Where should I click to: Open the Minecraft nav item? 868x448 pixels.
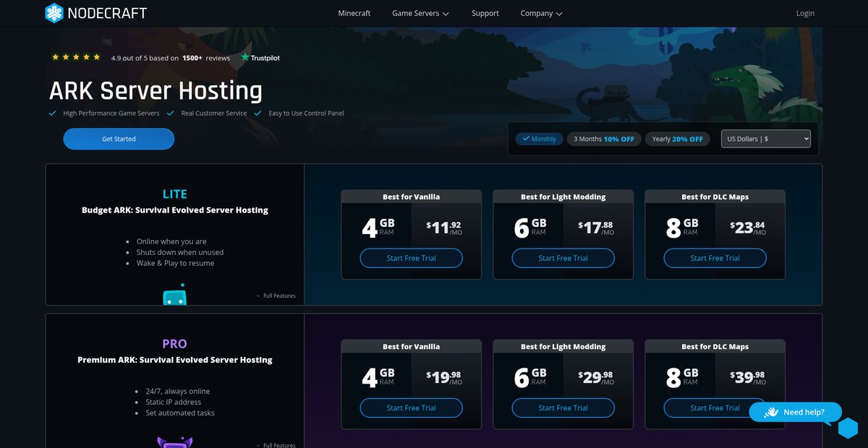click(354, 13)
